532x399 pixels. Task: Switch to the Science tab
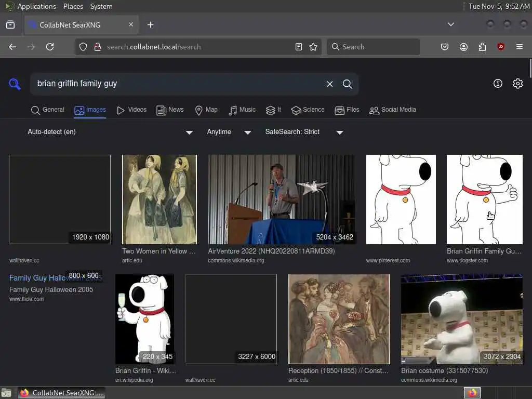[x=308, y=110]
